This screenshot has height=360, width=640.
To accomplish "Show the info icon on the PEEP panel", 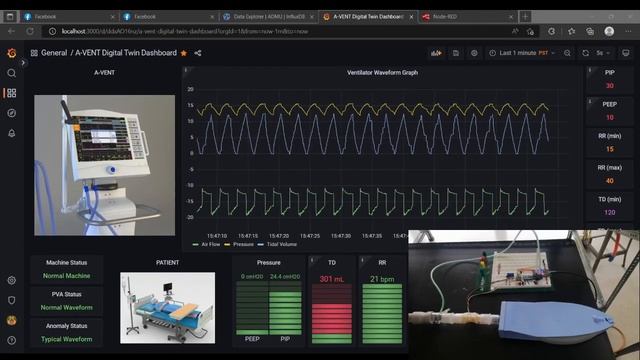I will [x=590, y=102].
